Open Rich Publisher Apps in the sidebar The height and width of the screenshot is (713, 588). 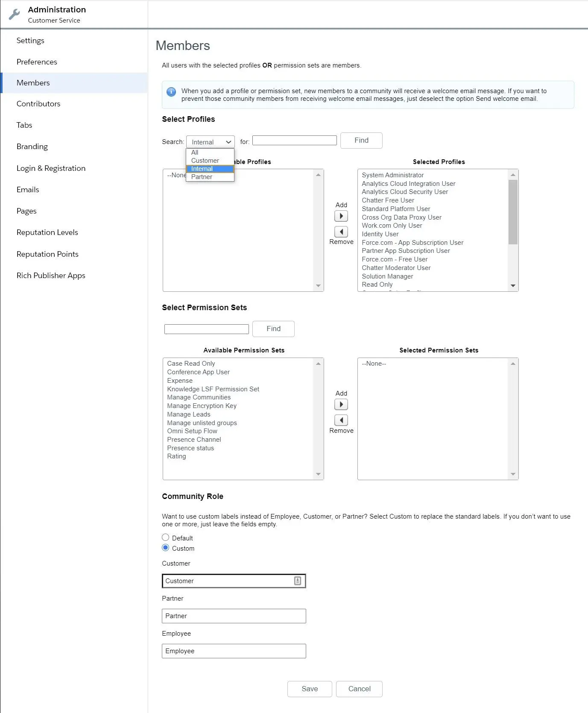pyautogui.click(x=51, y=276)
